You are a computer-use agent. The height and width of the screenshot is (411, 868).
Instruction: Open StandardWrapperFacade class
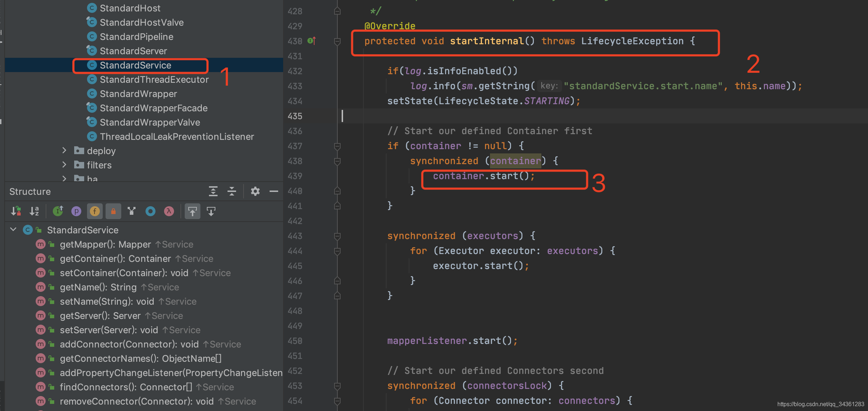153,108
